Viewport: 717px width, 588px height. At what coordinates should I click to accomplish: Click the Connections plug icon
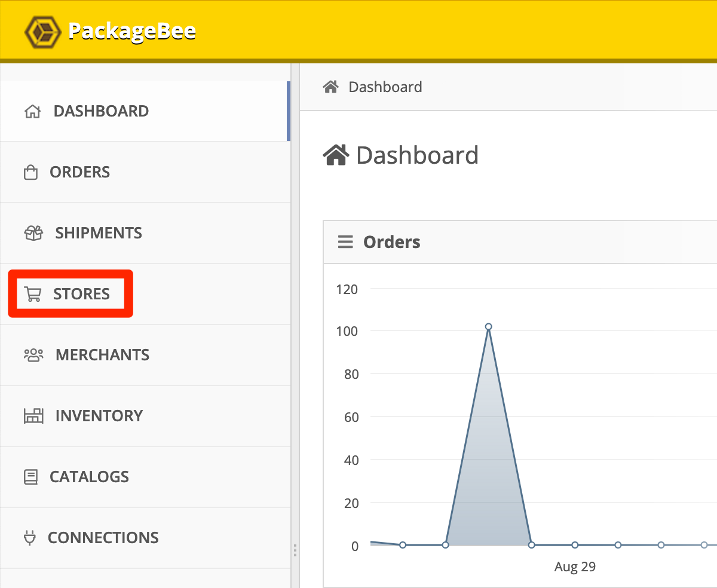(30, 538)
